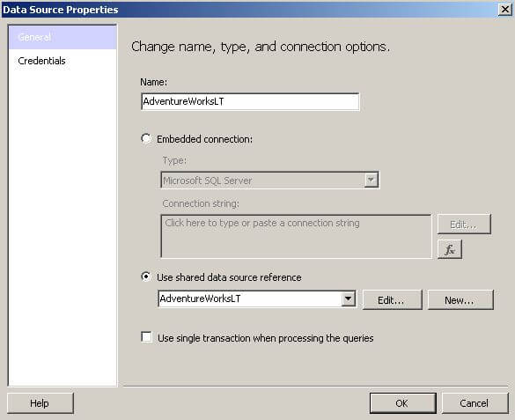
Task: Enable Use single transaction when processing queries
Action: pos(146,337)
